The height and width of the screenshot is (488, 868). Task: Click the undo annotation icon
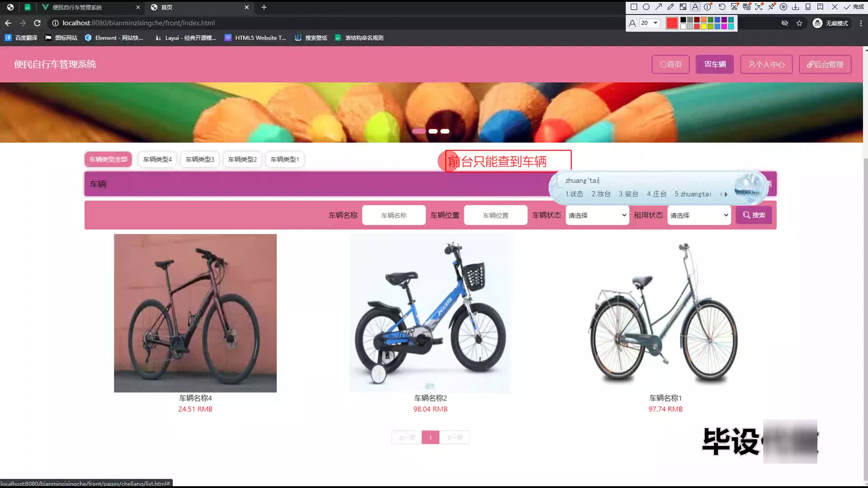pyautogui.click(x=722, y=7)
